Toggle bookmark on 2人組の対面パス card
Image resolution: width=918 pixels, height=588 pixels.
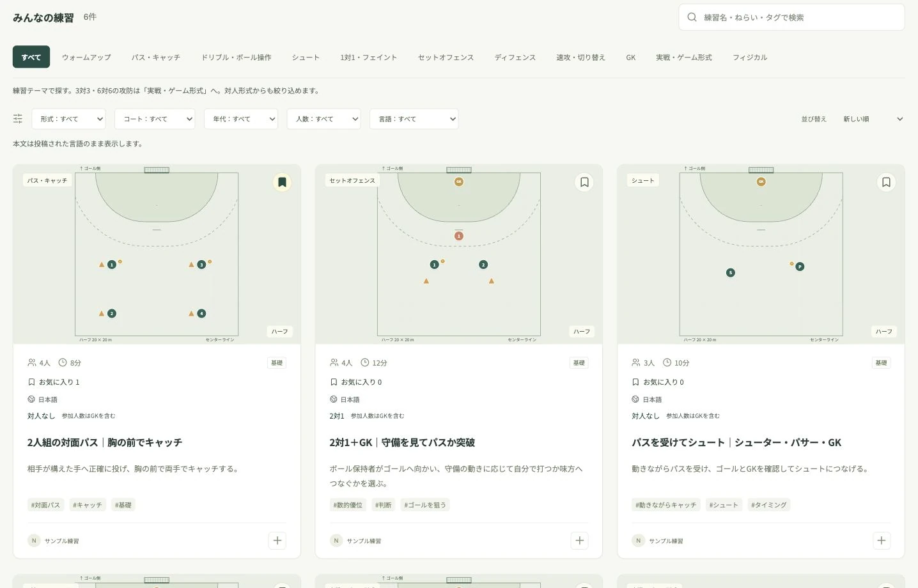click(282, 182)
